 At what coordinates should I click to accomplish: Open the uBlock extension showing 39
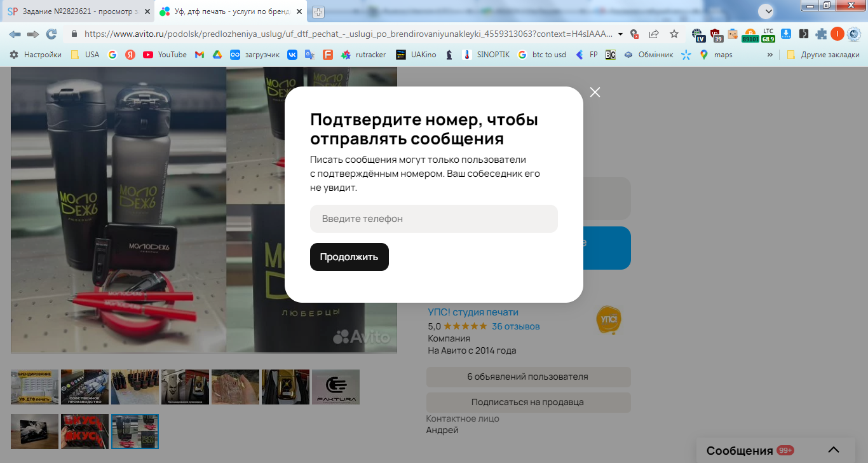coord(716,34)
